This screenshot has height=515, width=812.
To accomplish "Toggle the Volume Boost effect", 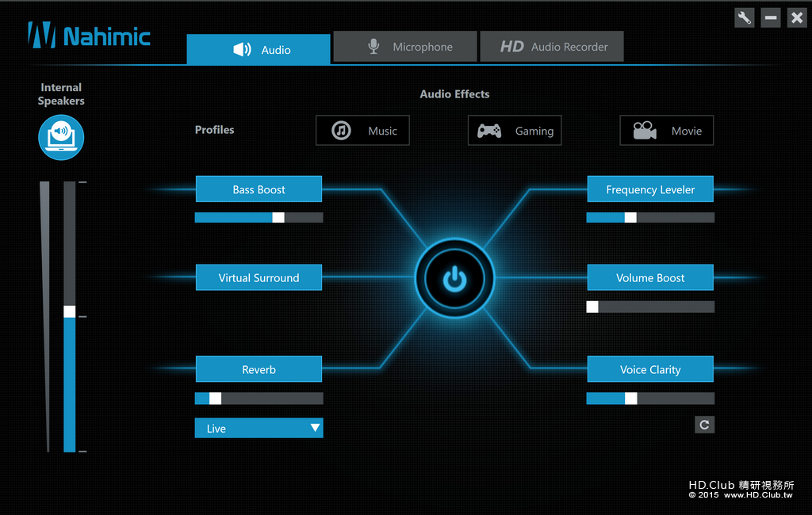I will pos(650,278).
